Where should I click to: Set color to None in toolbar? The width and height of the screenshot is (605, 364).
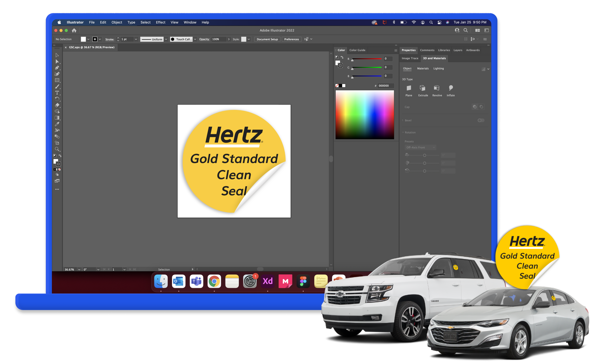(60, 169)
